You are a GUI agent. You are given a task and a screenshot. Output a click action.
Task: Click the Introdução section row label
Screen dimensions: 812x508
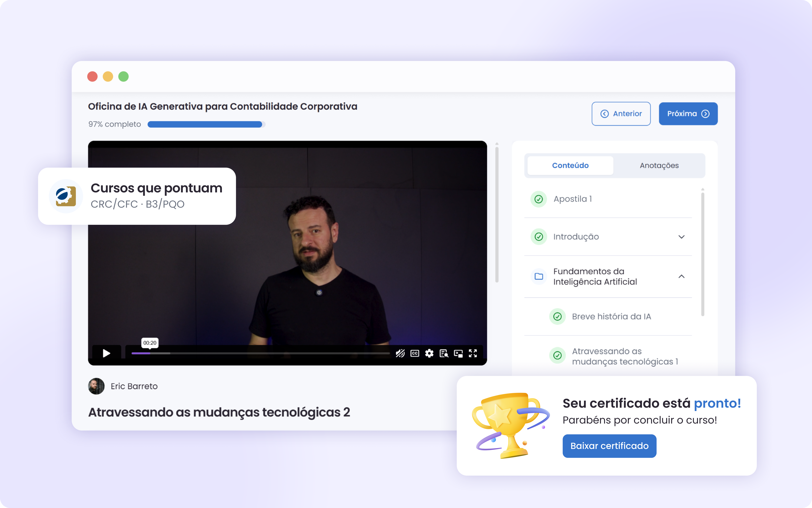(576, 237)
